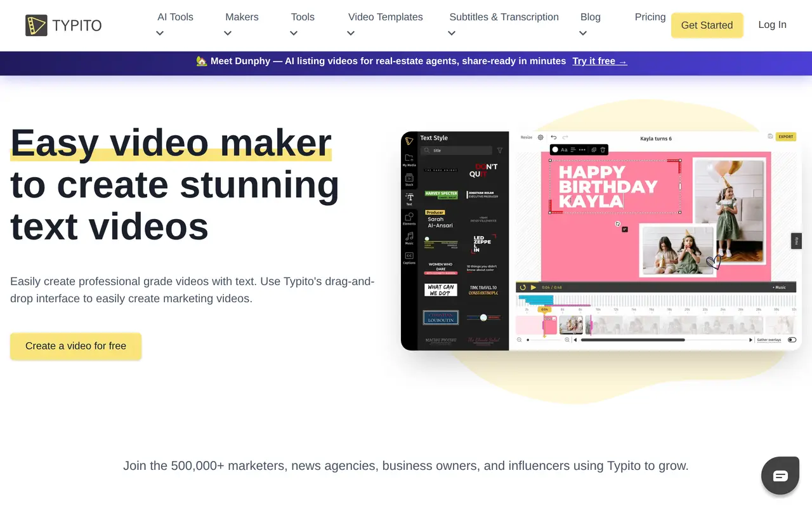The image size is (812, 508).
Task: Open My Media panel in editor sidebar
Action: (x=409, y=160)
